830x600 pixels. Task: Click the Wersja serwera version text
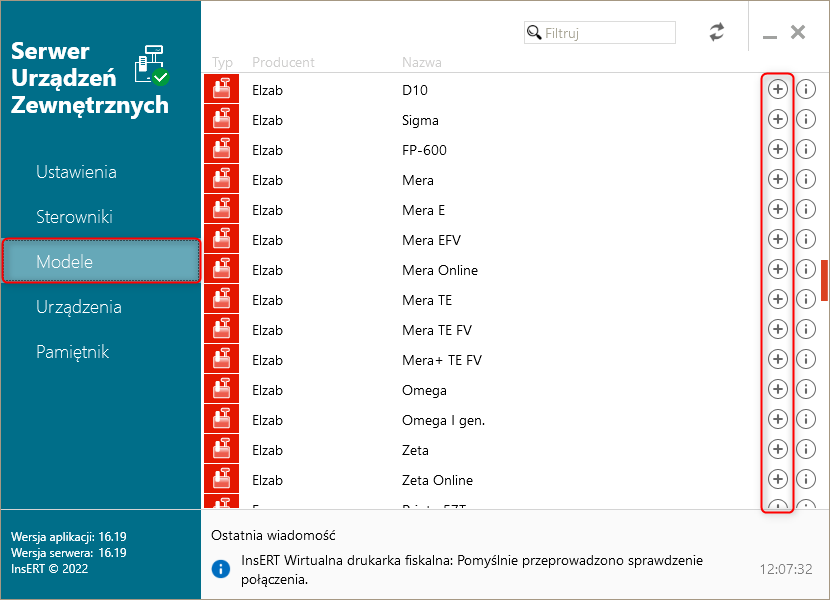coord(69,552)
